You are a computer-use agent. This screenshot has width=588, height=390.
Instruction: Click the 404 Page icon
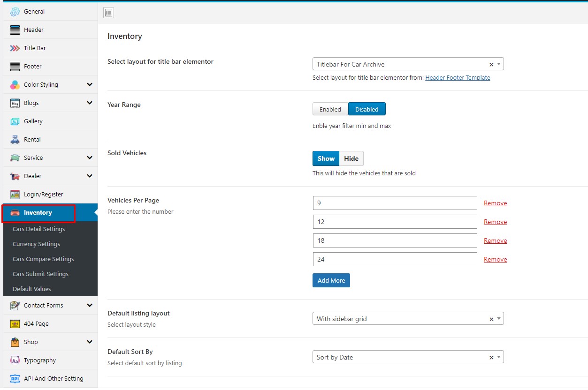tap(15, 324)
